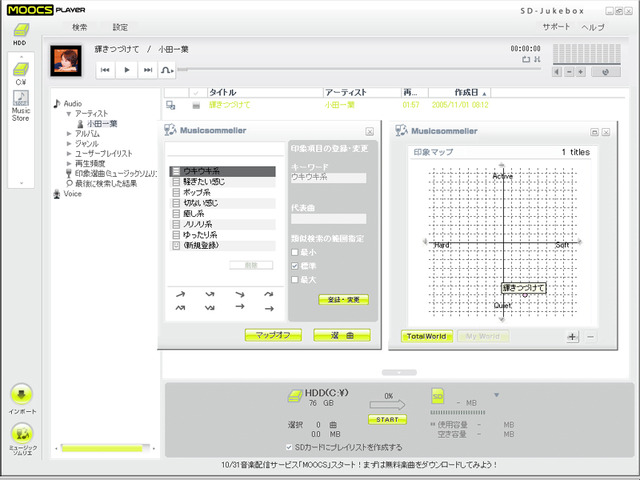Select (新規登録) entry in impression list
Screen dimensions: 640x480
[x=222, y=246]
